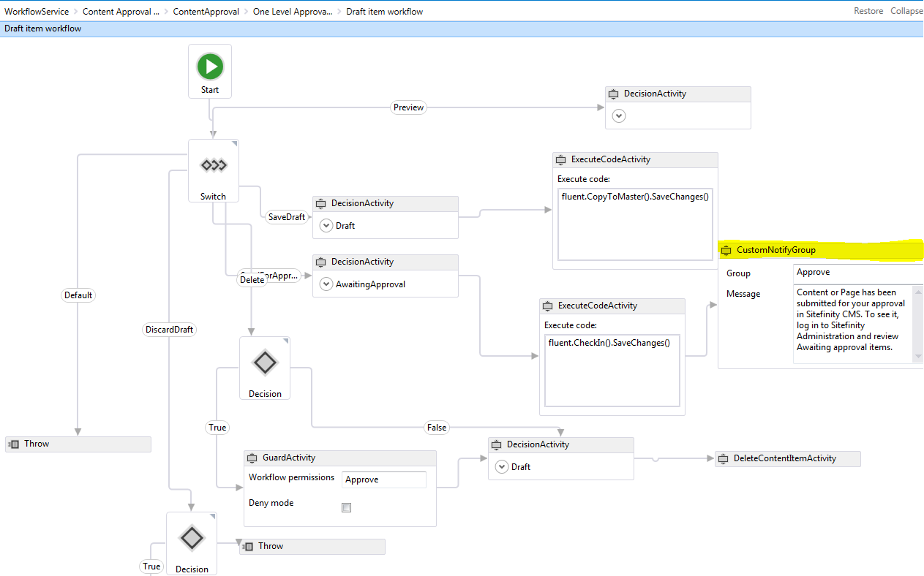Click the upper Decision diamond icon
This screenshot has width=924, height=576.
[264, 363]
